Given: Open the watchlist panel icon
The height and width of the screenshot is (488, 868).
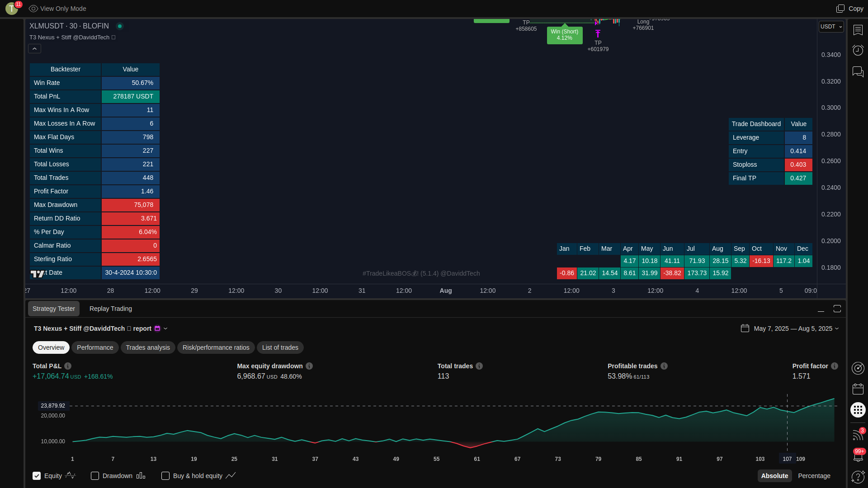Looking at the screenshot, I should click(858, 30).
